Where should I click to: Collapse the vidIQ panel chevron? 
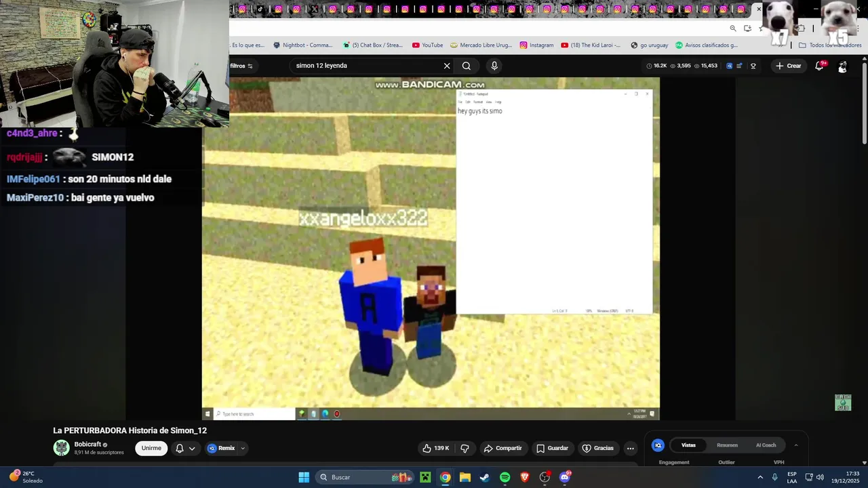(796, 445)
